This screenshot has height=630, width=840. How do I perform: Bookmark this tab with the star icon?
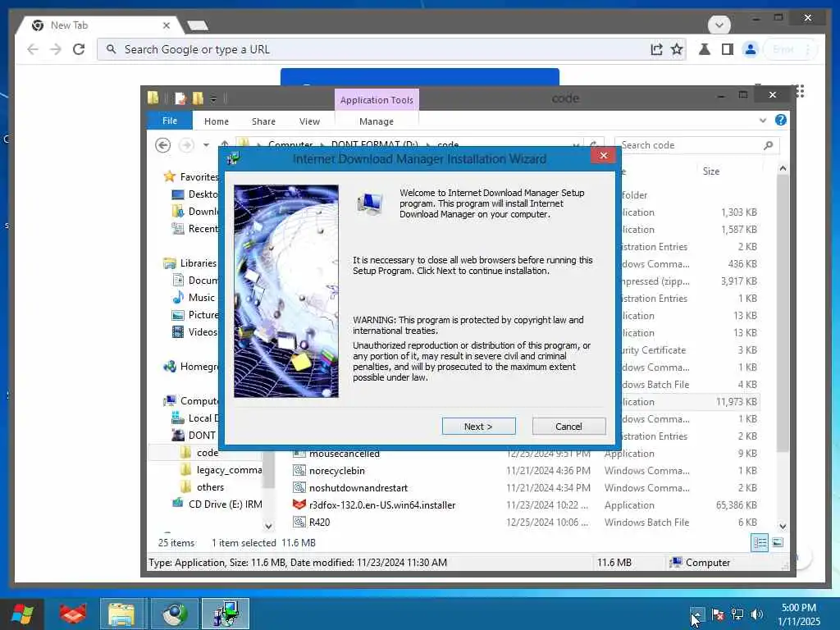[677, 49]
